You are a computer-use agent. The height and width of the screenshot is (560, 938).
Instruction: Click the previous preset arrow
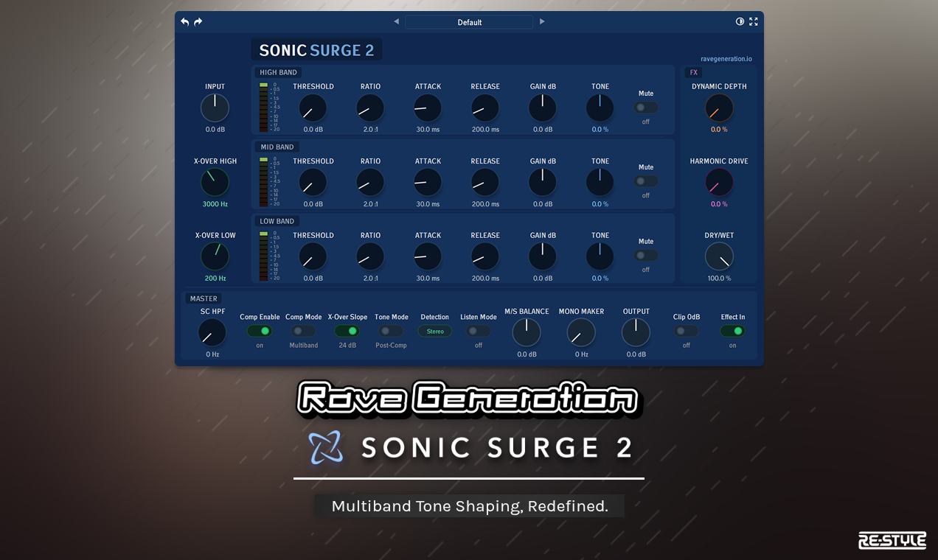[x=396, y=21]
